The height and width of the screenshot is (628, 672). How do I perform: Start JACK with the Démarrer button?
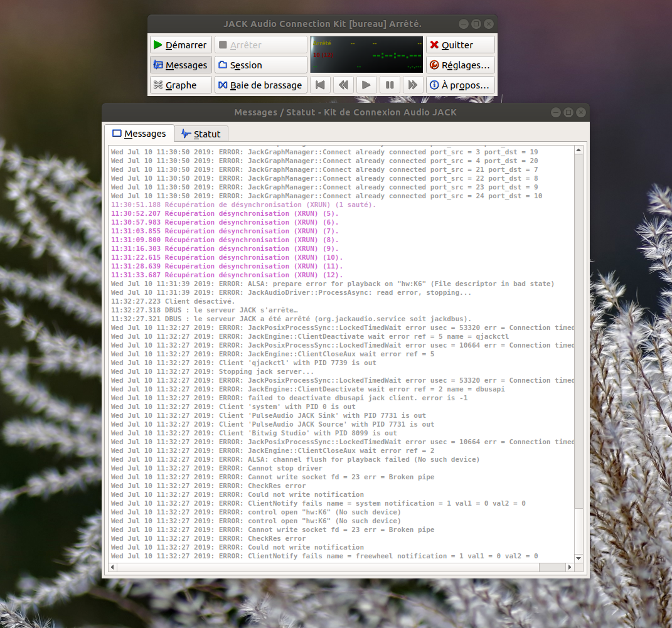click(x=181, y=45)
